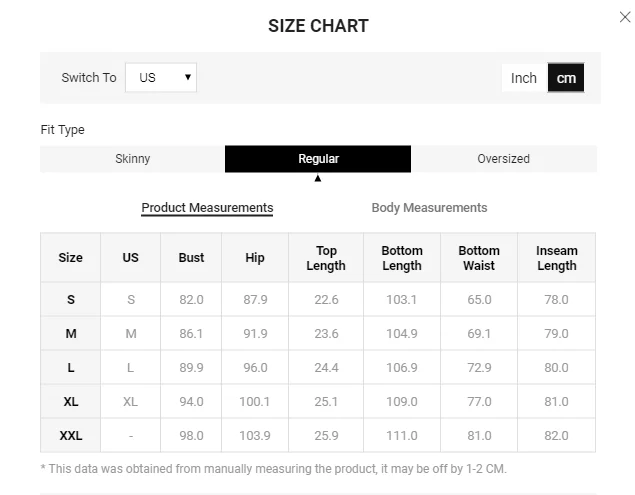Click the Inseam Length column header

pyautogui.click(x=556, y=258)
